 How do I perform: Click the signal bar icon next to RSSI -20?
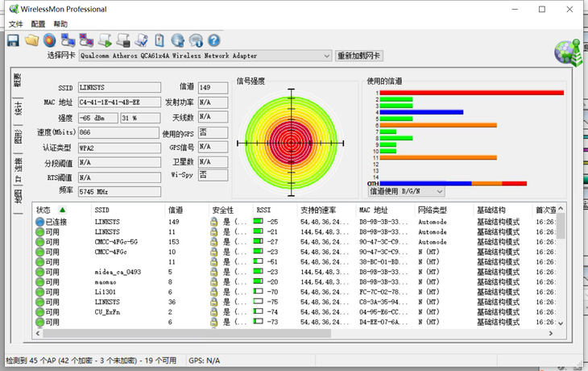pos(258,281)
